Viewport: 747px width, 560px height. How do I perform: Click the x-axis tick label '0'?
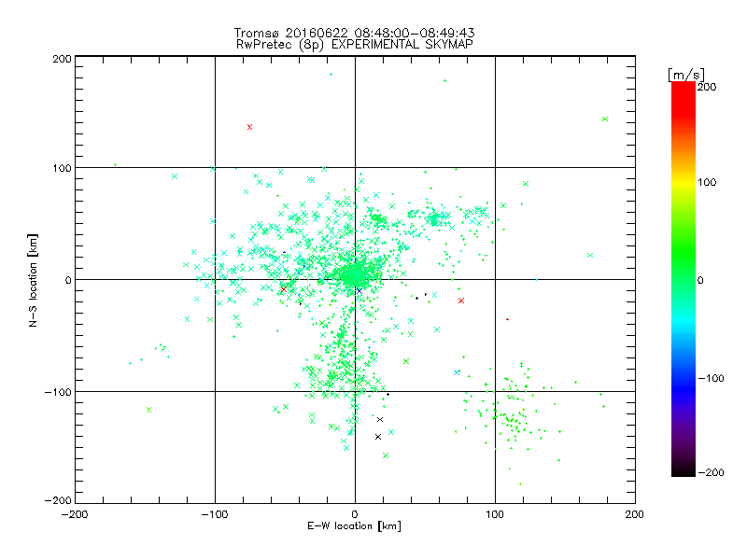pos(355,514)
